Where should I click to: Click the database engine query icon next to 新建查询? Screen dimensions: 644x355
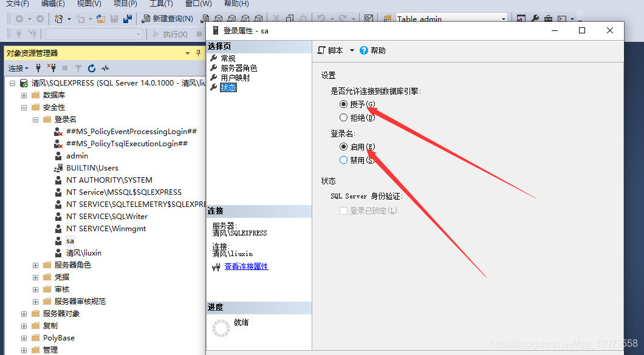pyautogui.click(x=205, y=18)
